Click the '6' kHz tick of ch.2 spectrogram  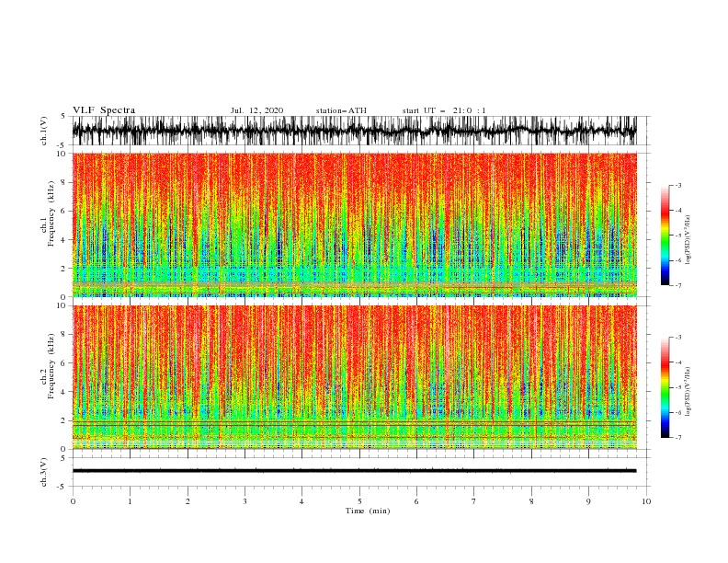click(65, 363)
